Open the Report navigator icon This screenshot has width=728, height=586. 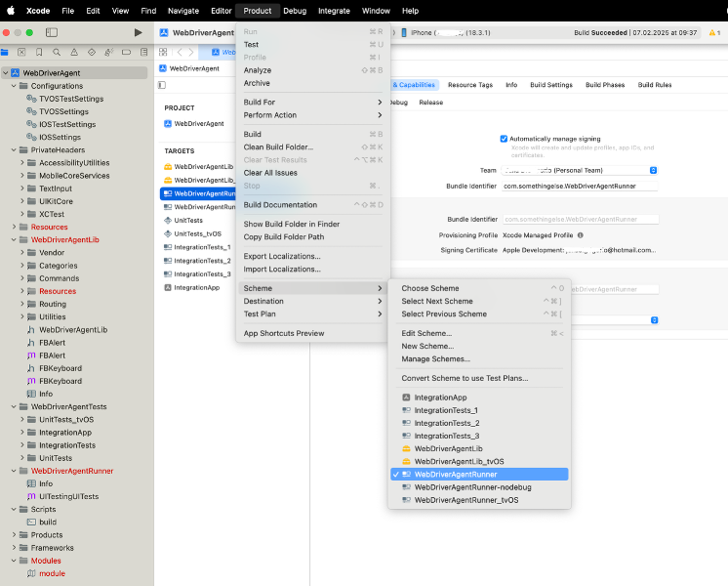click(143, 52)
